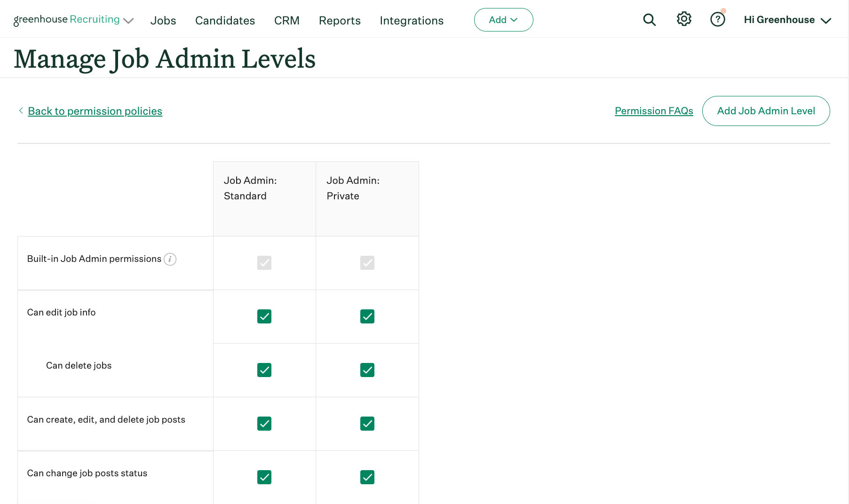849x504 pixels.
Task: Go to the Candidates tab
Action: point(225,21)
